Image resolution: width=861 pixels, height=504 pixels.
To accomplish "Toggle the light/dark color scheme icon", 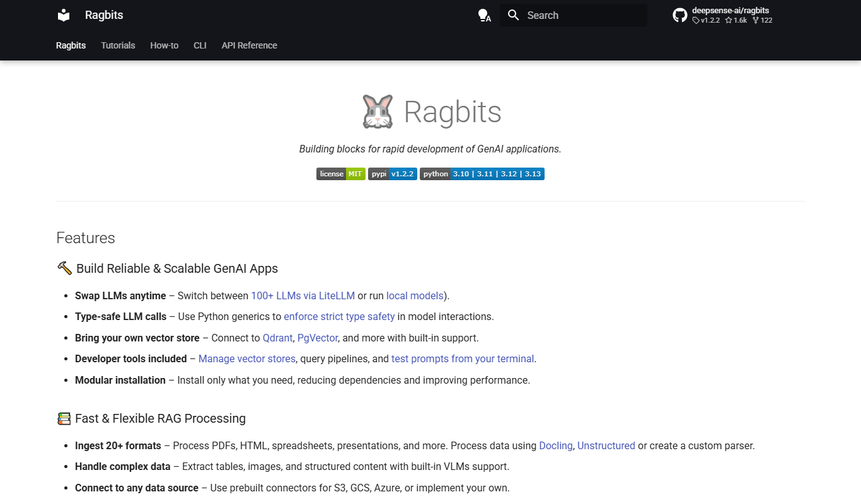I will pyautogui.click(x=484, y=15).
